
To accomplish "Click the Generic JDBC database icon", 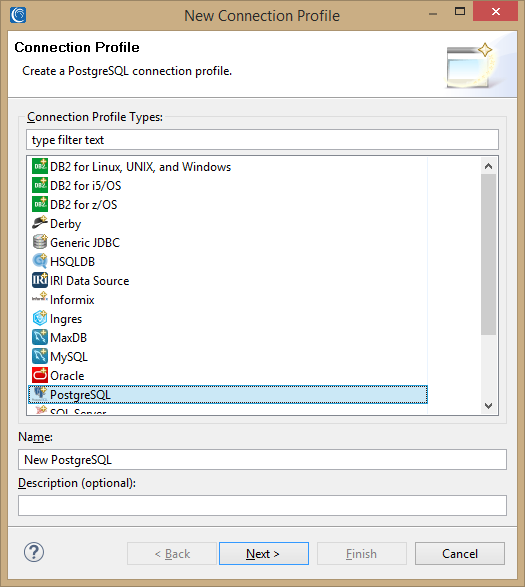I will (40, 242).
